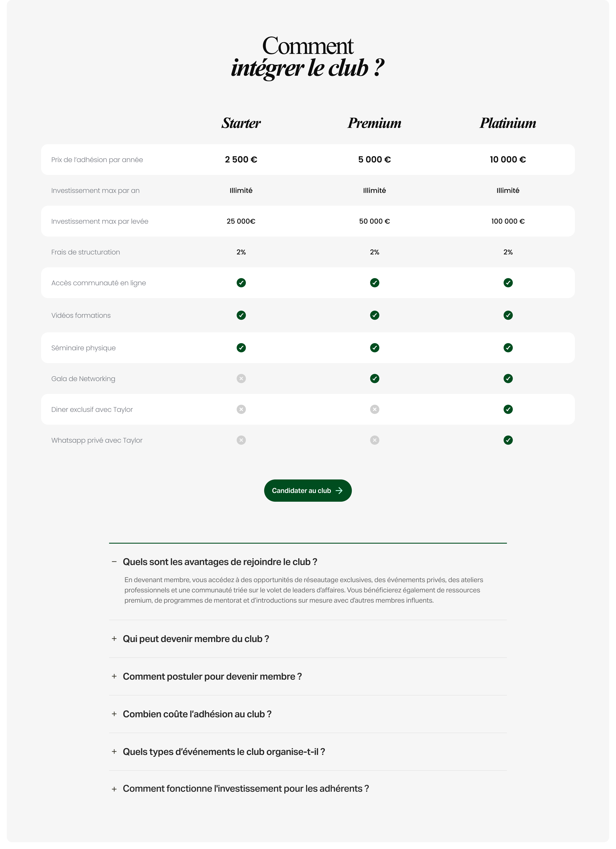
Task: Open 'Quels types d'événements' FAQ entry
Action: 224,752
